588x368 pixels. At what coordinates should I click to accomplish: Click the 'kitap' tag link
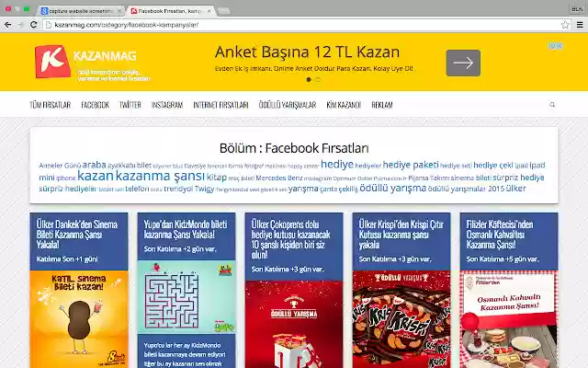(x=217, y=177)
